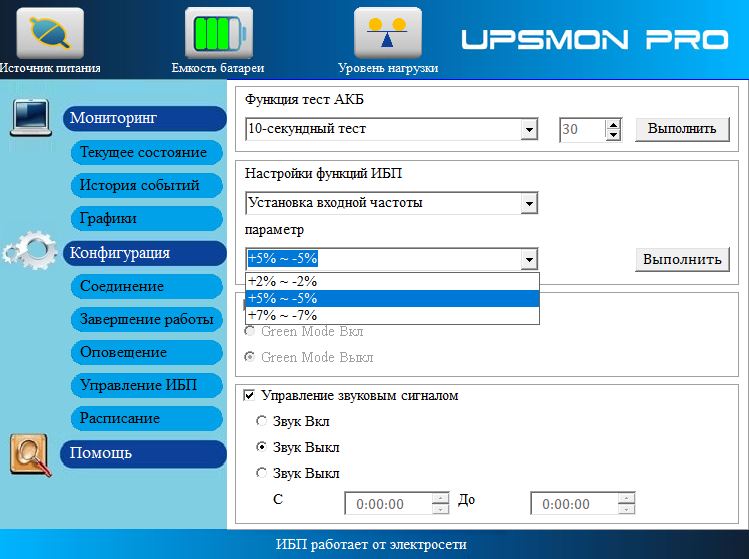
Task: Click the power source icon
Action: click(50, 33)
